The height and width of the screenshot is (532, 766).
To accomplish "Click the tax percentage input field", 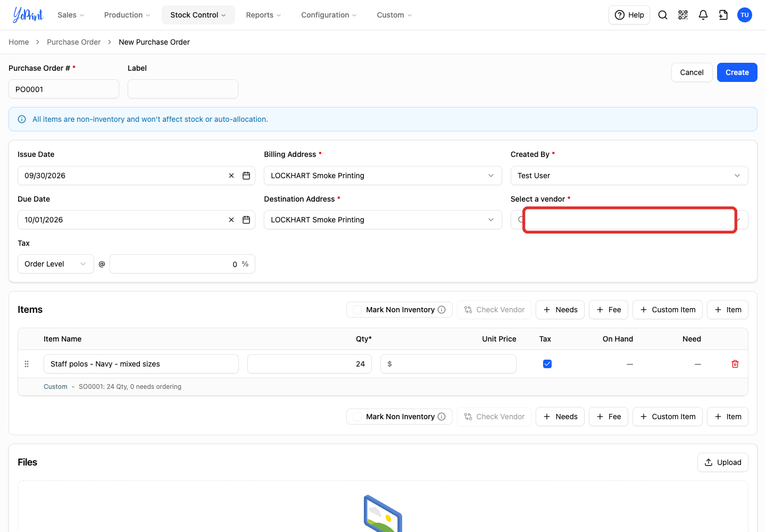I will (182, 264).
